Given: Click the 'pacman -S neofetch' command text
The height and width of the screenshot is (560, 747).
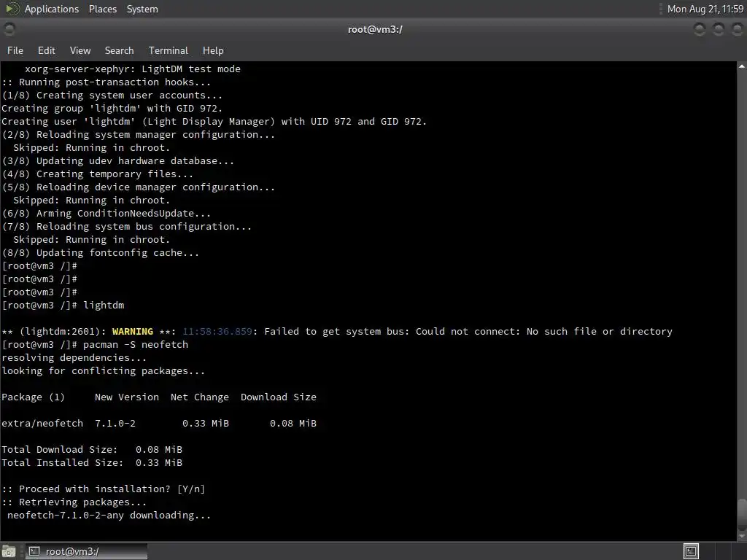Looking at the screenshot, I should (135, 344).
